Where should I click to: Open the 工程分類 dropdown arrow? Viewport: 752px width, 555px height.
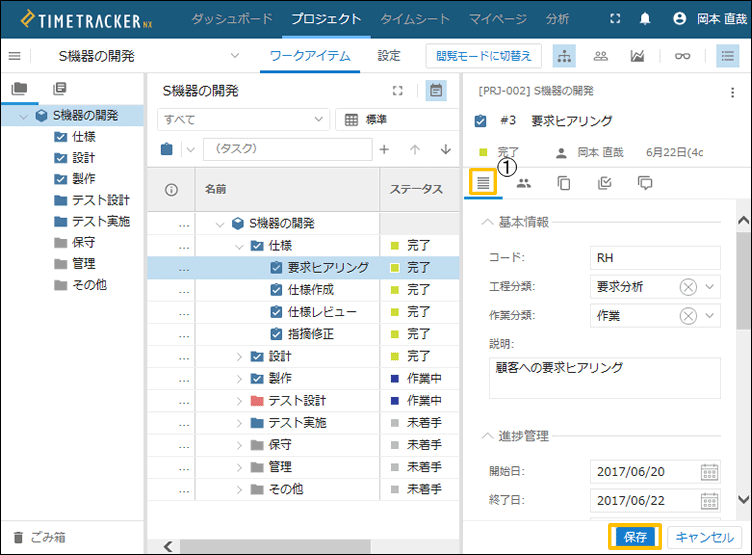click(x=710, y=287)
